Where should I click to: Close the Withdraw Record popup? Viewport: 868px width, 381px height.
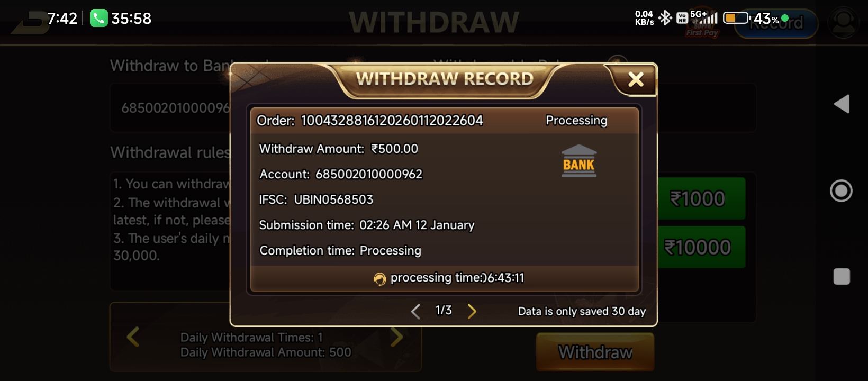[636, 79]
